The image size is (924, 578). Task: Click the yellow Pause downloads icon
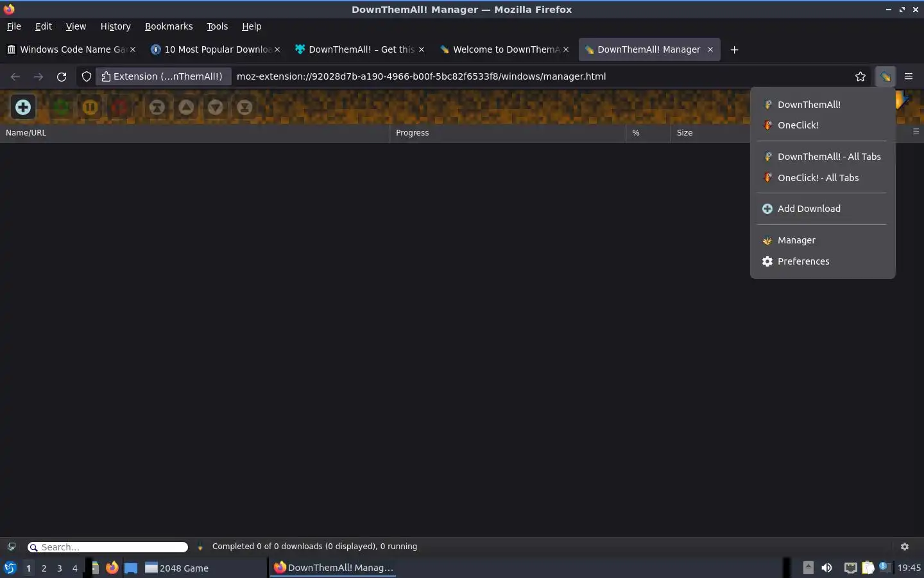(90, 107)
